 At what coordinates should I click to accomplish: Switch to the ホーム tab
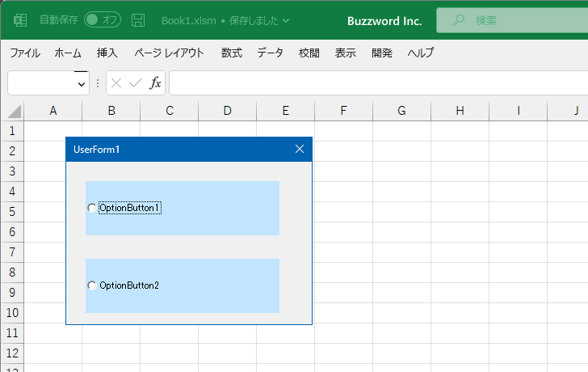[68, 53]
